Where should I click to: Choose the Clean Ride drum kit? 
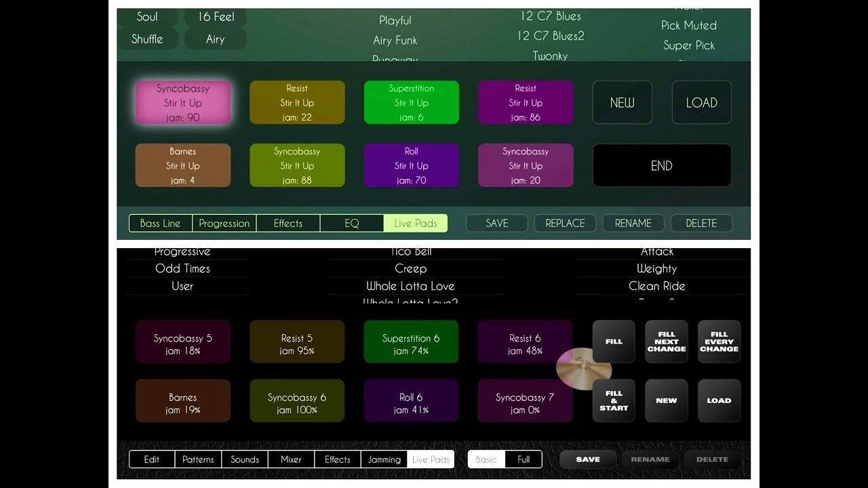(x=657, y=286)
